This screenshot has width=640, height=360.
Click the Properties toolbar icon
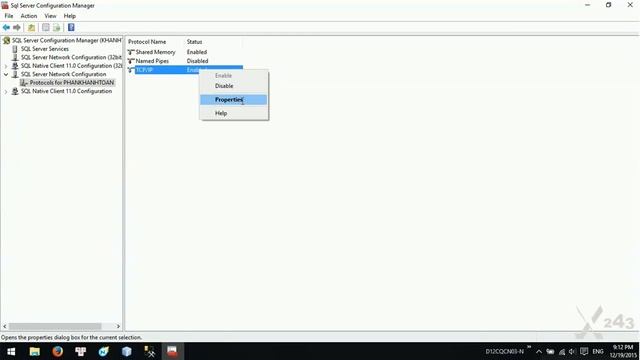click(x=46, y=27)
